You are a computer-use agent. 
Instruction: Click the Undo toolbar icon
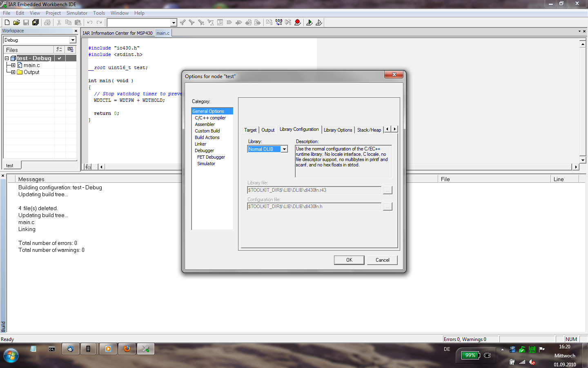(90, 22)
